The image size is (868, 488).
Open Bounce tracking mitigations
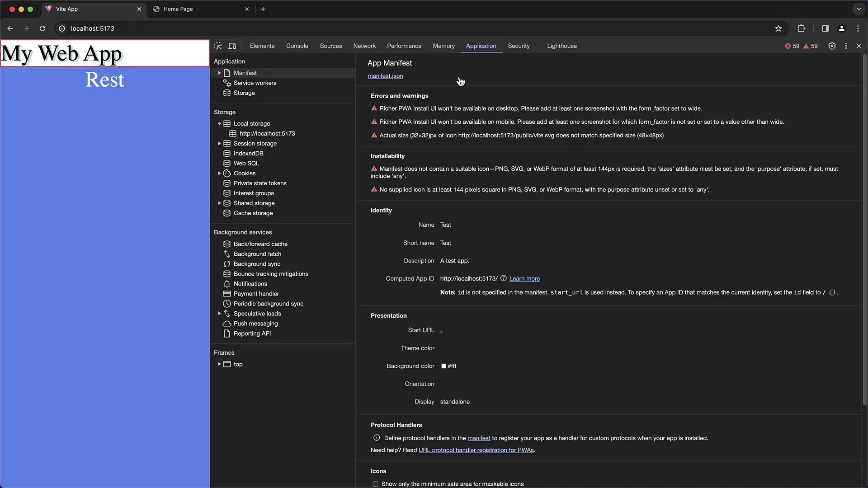[271, 274]
